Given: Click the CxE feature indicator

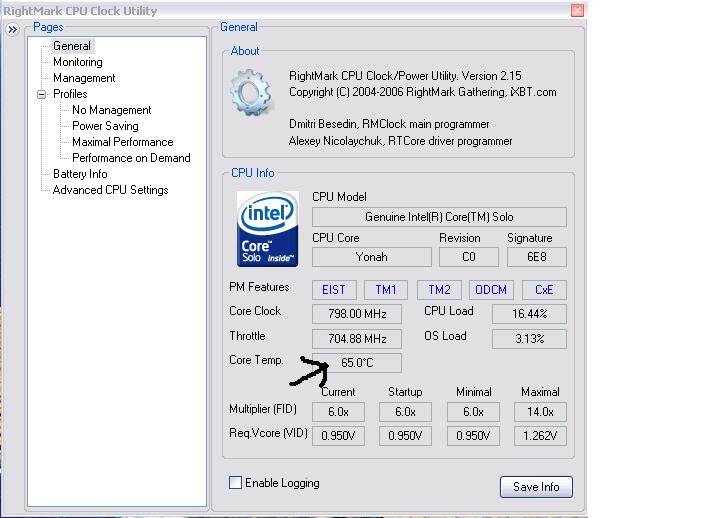Looking at the screenshot, I should pos(544,290).
